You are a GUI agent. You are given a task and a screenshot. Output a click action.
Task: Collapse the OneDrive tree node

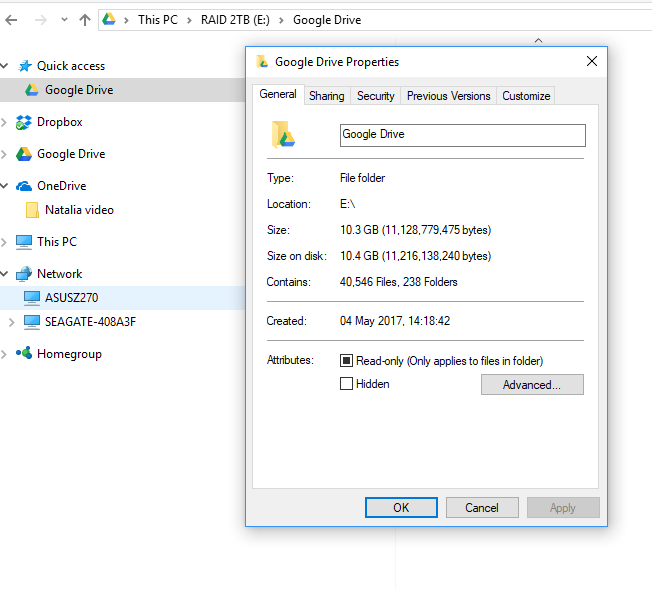5,185
